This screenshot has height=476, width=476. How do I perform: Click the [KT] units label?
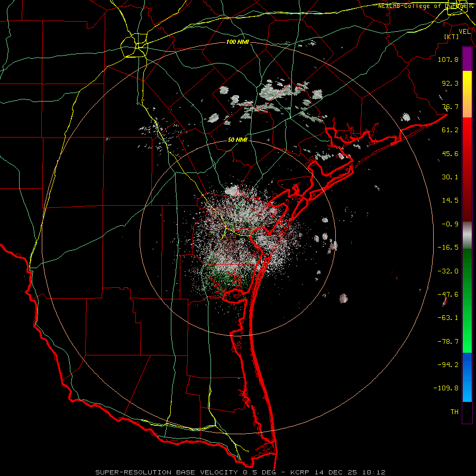(452, 36)
